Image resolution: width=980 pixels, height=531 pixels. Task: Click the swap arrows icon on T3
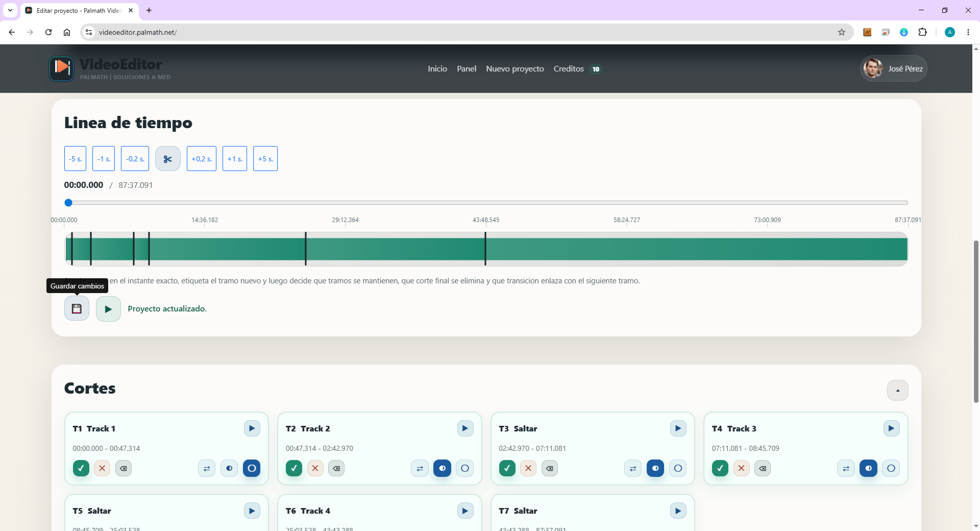(633, 468)
